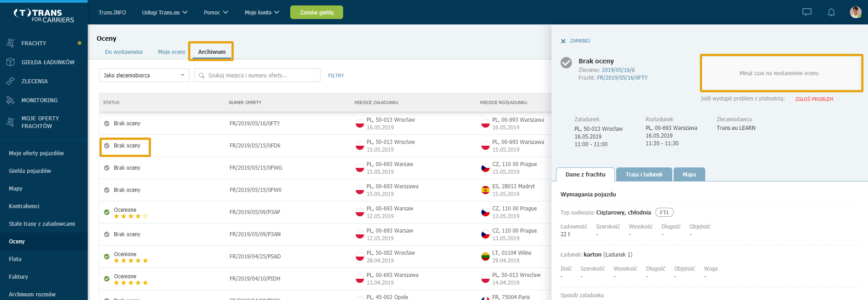Click the Zgłoś problem link
This screenshot has height=300, width=868.
814,99
